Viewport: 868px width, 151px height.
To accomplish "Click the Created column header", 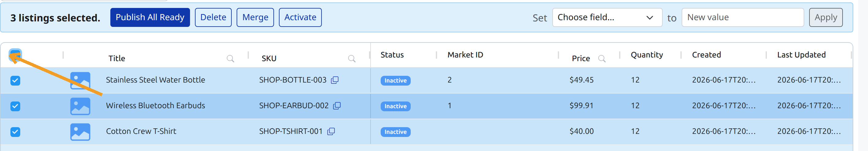I will click(x=706, y=55).
